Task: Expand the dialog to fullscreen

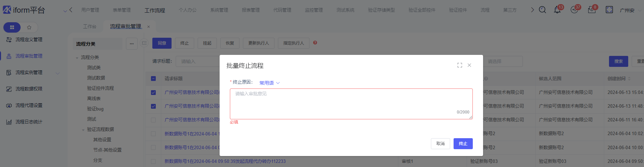Action: pos(459,65)
